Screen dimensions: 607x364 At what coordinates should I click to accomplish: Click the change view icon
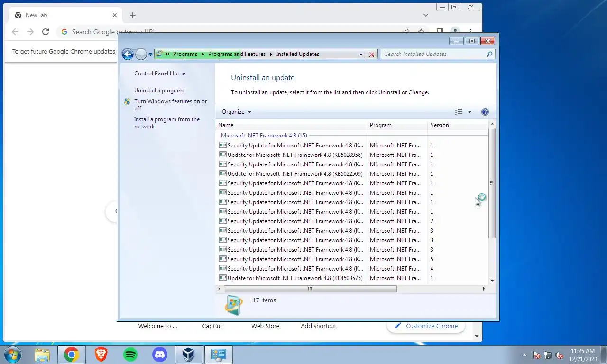459,112
